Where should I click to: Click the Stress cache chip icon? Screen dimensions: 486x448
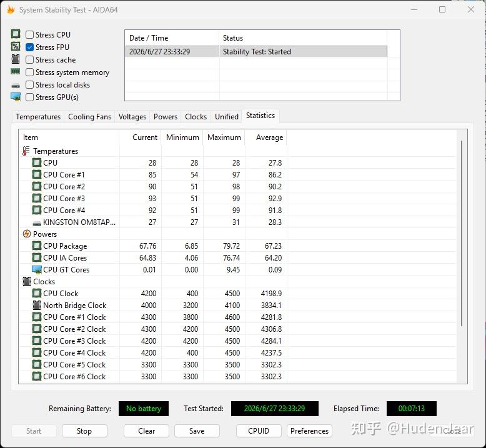click(16, 59)
